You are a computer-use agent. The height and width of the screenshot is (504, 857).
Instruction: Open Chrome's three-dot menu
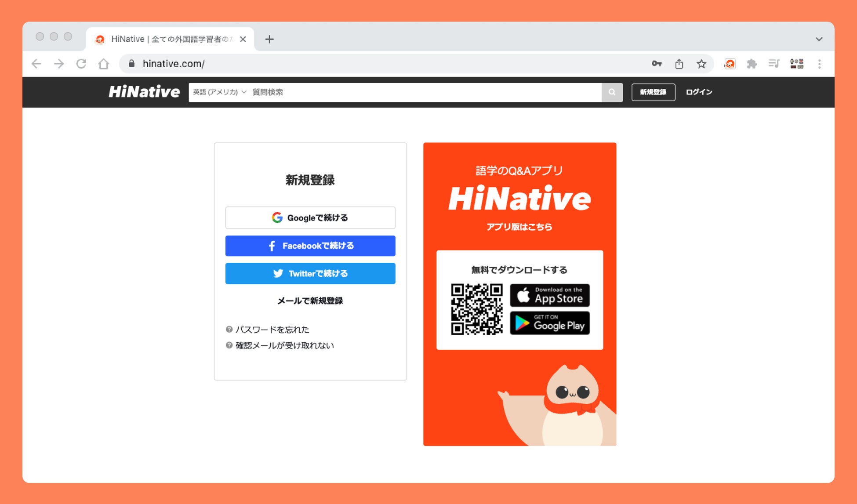[x=819, y=64]
